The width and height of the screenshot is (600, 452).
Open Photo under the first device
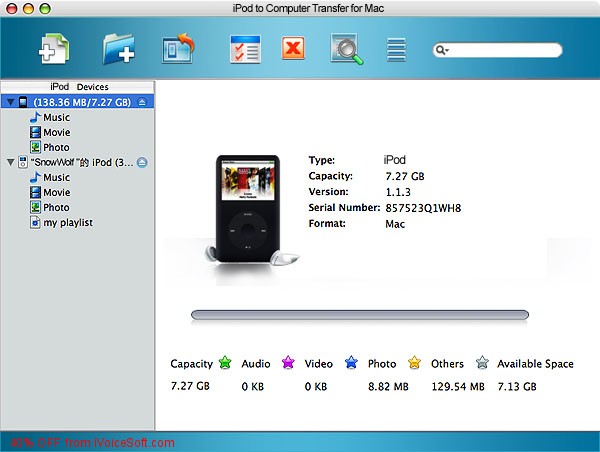[x=50, y=147]
